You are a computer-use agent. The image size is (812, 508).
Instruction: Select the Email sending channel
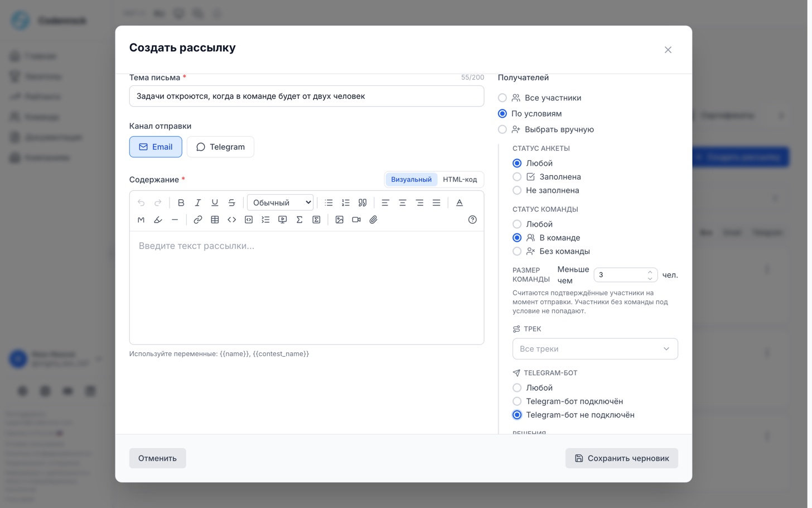coord(156,147)
